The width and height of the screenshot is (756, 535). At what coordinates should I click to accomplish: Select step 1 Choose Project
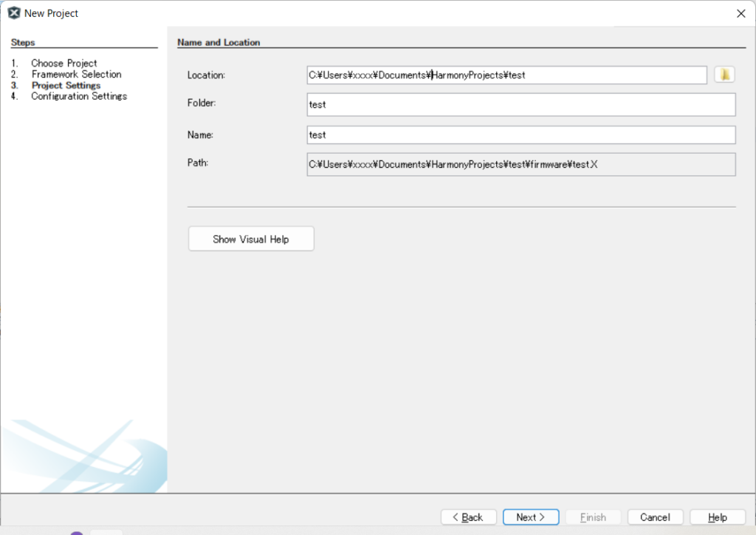click(x=63, y=64)
